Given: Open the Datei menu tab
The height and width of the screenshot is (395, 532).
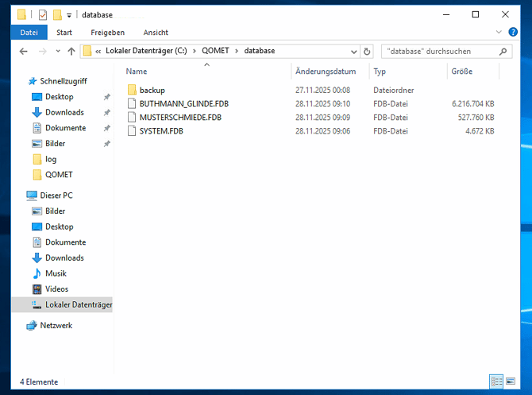Looking at the screenshot, I should [x=29, y=33].
